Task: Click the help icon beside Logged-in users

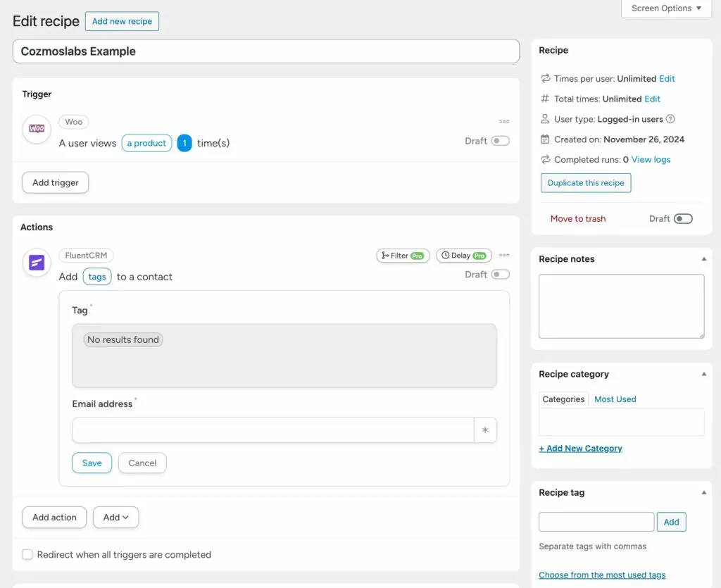Action: tap(670, 119)
